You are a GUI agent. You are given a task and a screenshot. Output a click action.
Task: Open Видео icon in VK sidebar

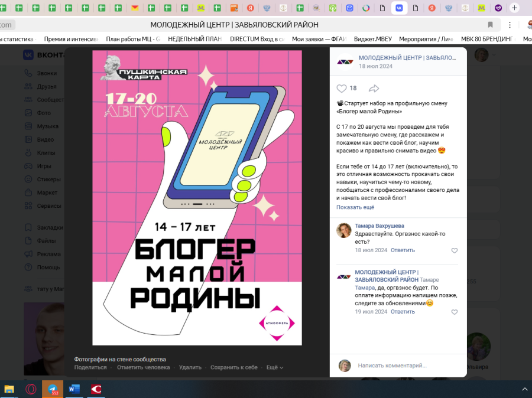[28, 139]
